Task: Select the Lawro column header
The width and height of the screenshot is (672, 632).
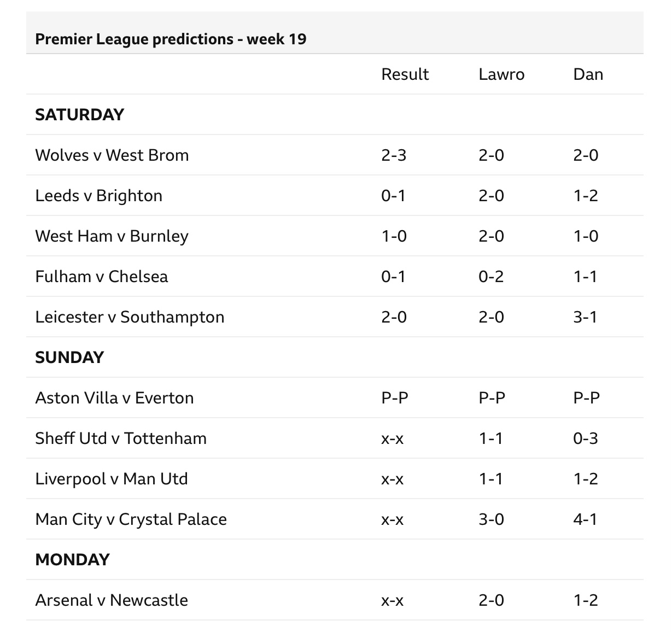Action: (501, 74)
